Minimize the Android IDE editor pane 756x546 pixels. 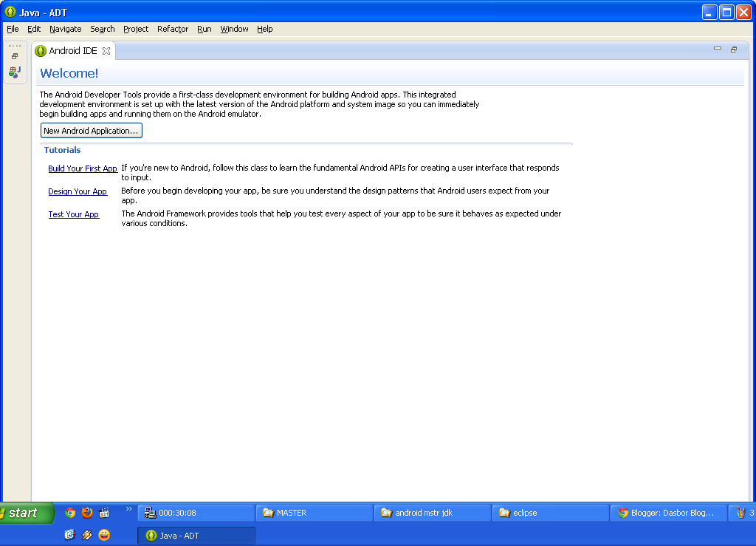click(718, 49)
